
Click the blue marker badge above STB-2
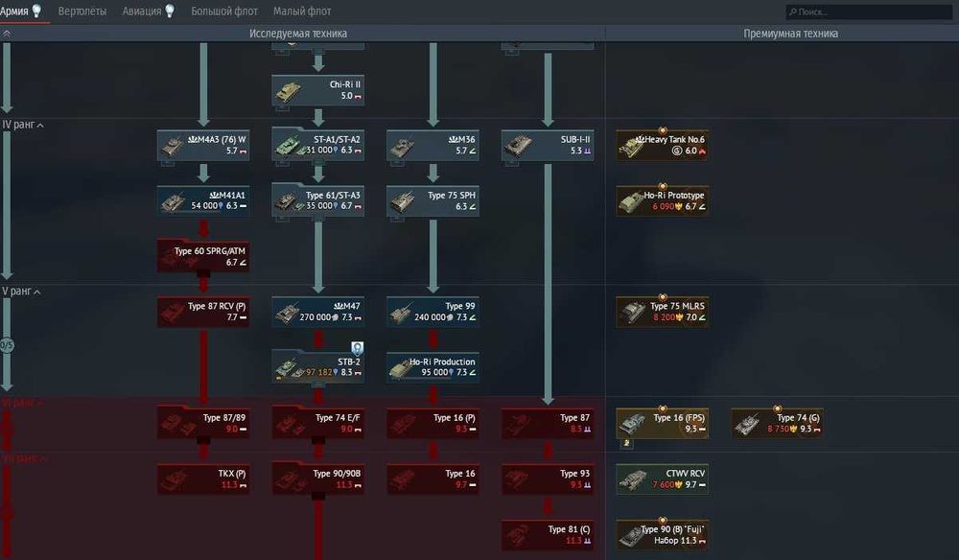click(x=357, y=348)
